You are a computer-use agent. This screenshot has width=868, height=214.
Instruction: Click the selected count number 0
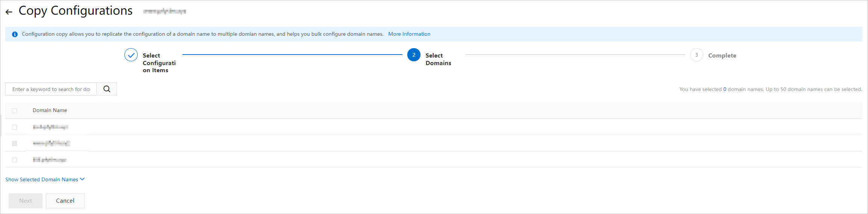tap(725, 89)
